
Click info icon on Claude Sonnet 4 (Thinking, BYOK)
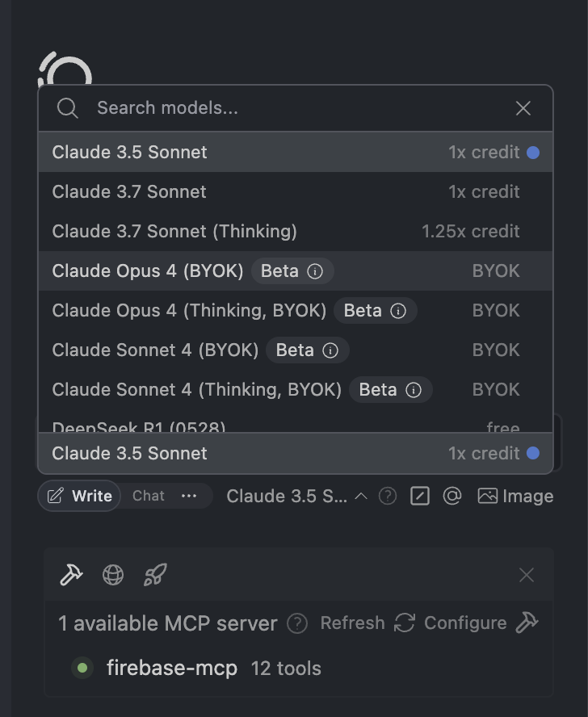(x=414, y=390)
